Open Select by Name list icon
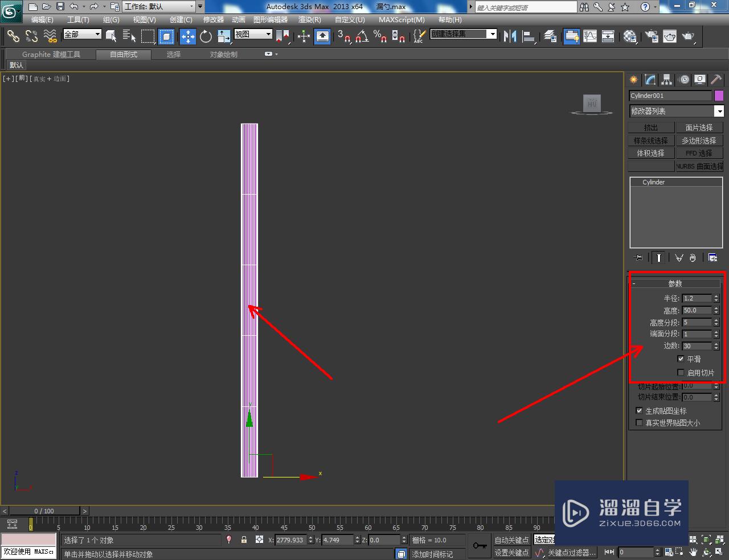The height and width of the screenshot is (560, 729). [129, 36]
